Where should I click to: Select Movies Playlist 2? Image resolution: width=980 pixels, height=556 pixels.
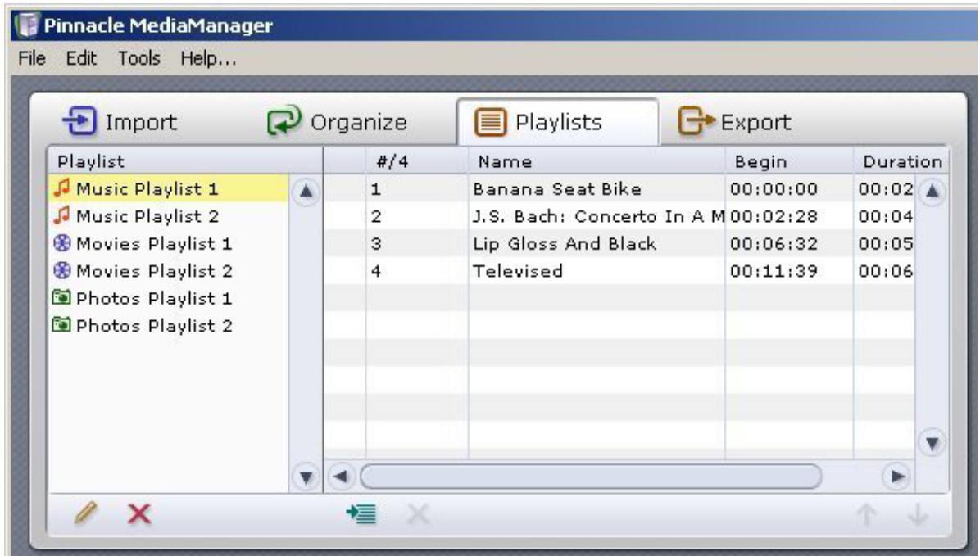(x=168, y=271)
